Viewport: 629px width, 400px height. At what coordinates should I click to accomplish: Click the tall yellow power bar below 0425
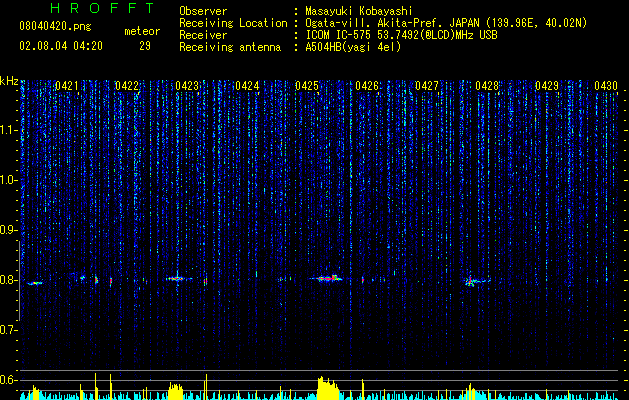pos(328,388)
